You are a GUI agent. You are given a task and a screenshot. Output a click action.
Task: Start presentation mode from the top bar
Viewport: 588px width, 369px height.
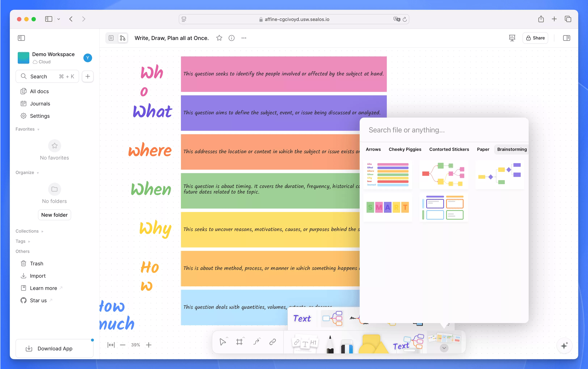[512, 38]
